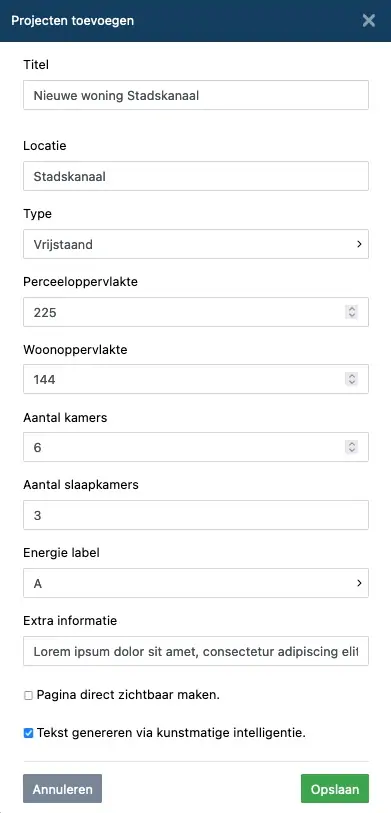Open the Energie label dropdown showing A
This screenshot has height=813, width=391.
coord(196,583)
